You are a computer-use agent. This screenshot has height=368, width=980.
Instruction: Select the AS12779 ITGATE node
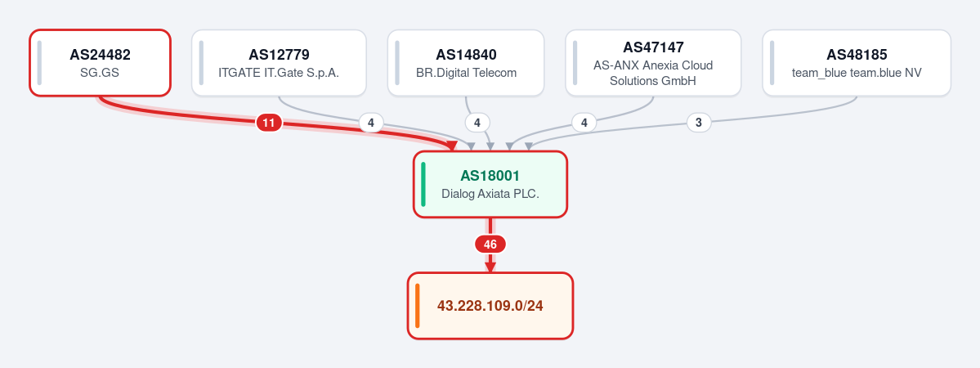coord(279,63)
